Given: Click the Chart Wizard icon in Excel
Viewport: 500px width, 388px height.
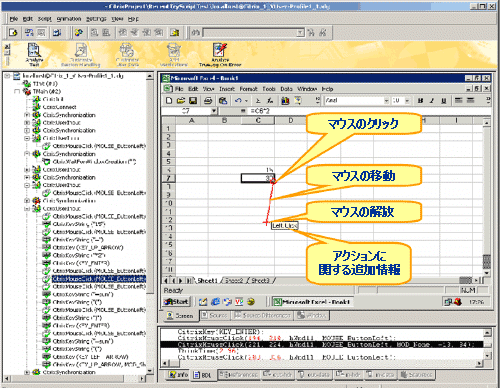Looking at the screenshot, I should pos(285,100).
